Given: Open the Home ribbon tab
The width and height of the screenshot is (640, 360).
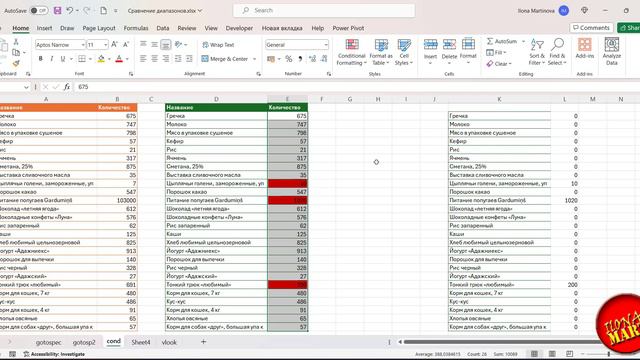Looking at the screenshot, I should [20, 28].
